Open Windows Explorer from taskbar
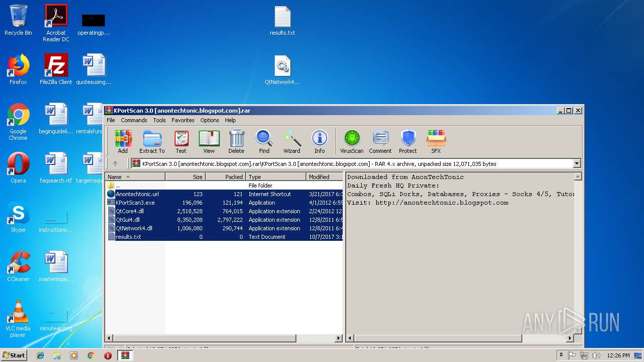 [57, 355]
